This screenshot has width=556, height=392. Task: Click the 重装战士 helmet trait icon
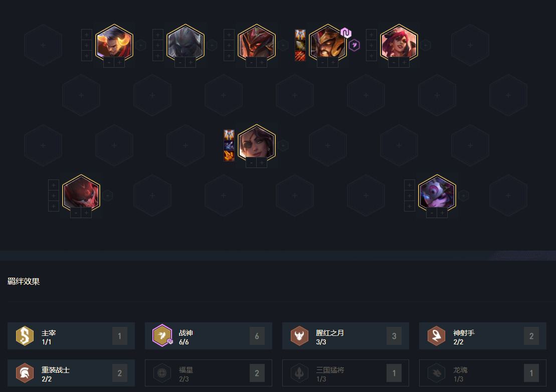tap(25, 372)
